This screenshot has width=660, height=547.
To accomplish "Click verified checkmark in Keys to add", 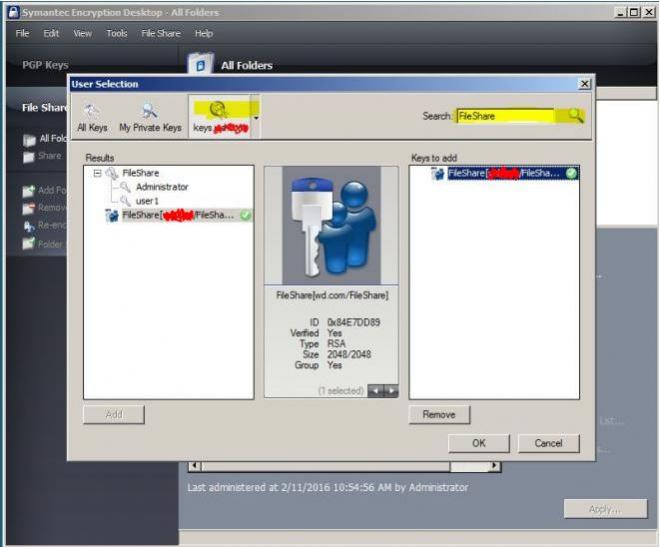I will 571,173.
